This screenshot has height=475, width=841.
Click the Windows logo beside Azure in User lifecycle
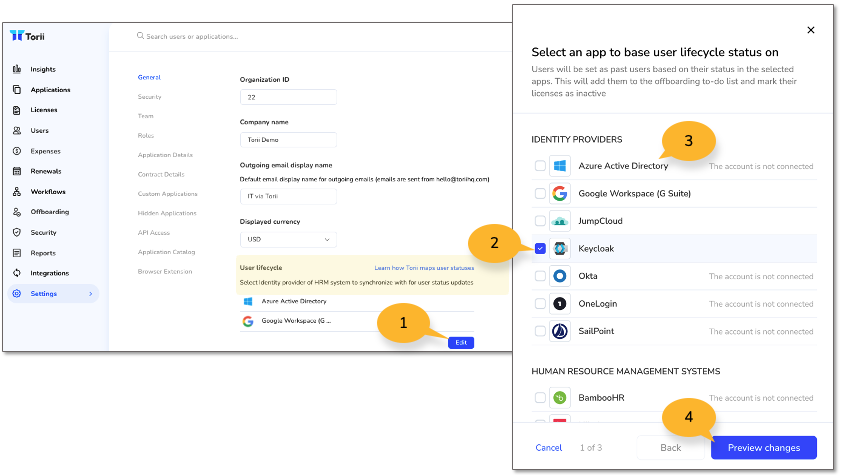tap(248, 301)
